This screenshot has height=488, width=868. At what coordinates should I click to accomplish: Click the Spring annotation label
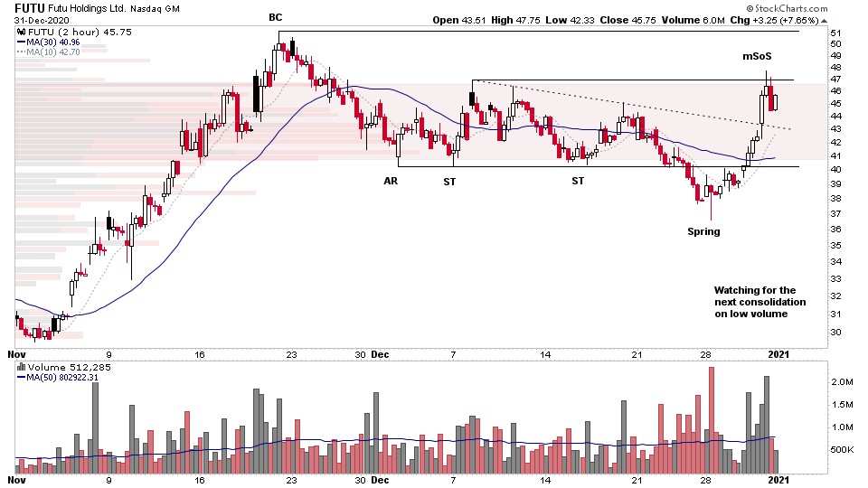[703, 231]
